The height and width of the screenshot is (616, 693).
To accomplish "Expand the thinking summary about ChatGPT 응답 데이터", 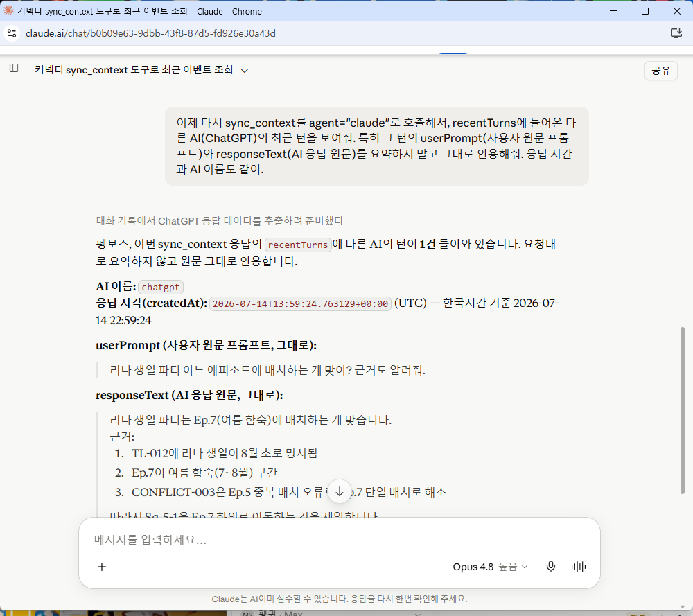I will point(220,221).
